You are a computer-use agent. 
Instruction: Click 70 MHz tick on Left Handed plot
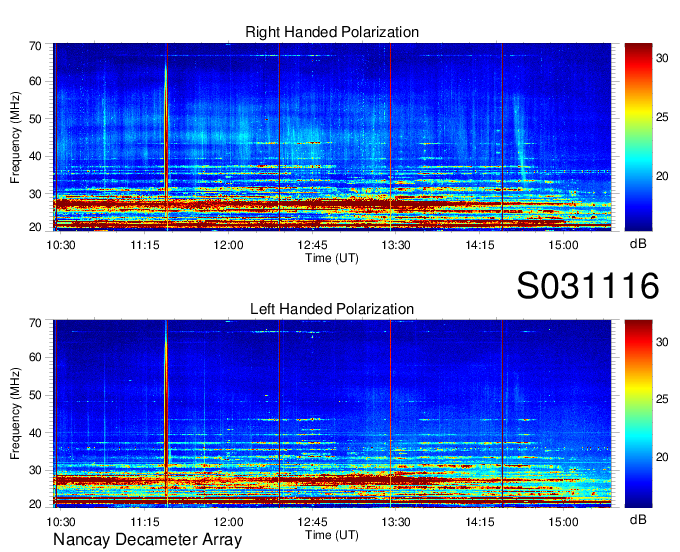coord(36,323)
